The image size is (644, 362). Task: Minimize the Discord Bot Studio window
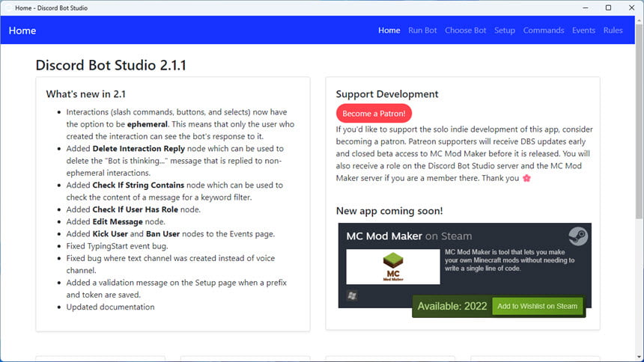(x=586, y=7)
